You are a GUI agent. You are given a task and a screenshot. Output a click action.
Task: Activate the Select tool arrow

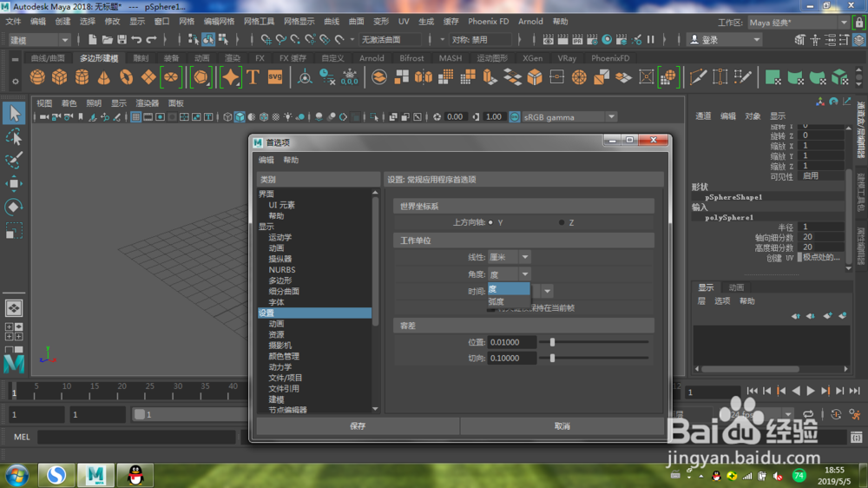point(14,113)
